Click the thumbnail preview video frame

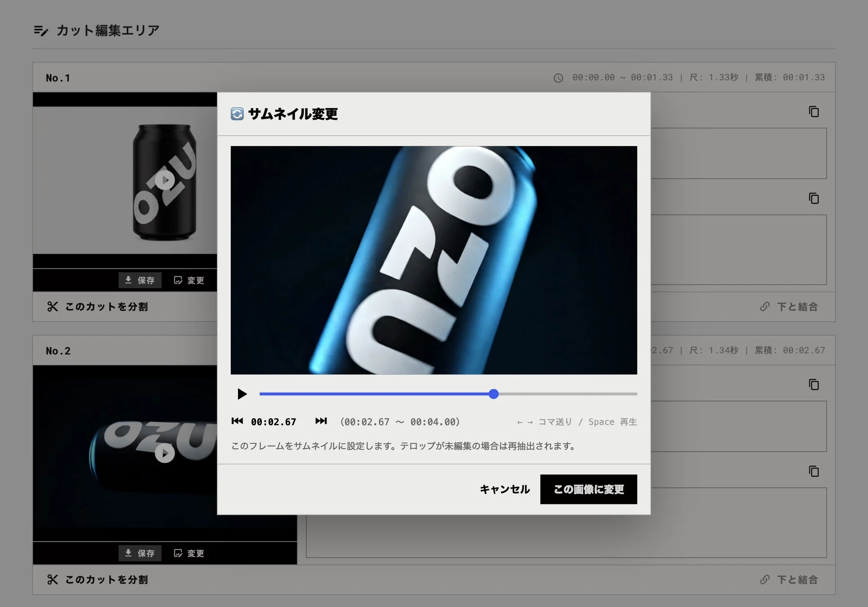pyautogui.click(x=434, y=260)
